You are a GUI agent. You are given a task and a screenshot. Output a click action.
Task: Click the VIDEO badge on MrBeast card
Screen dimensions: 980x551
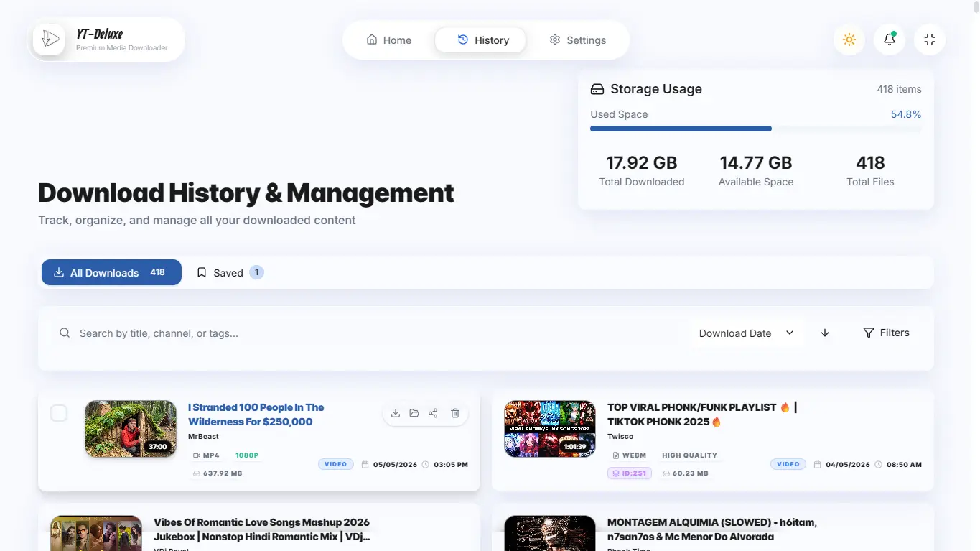coord(335,464)
